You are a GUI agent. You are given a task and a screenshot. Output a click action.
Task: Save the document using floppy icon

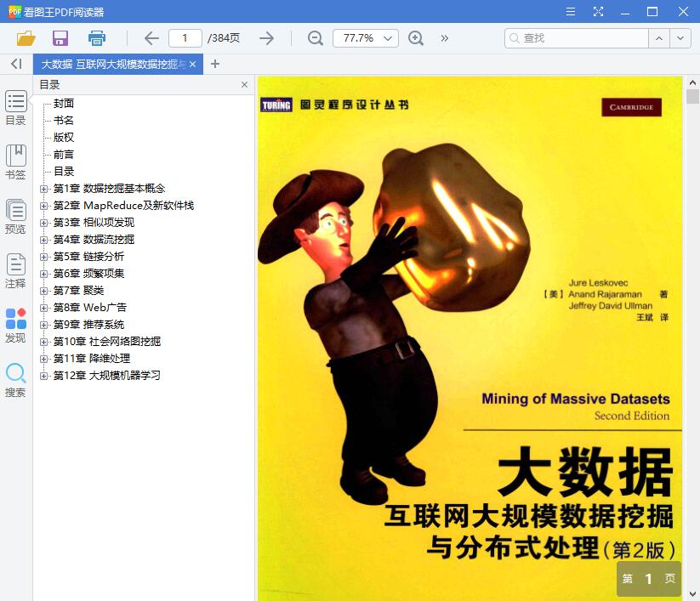click(x=60, y=38)
